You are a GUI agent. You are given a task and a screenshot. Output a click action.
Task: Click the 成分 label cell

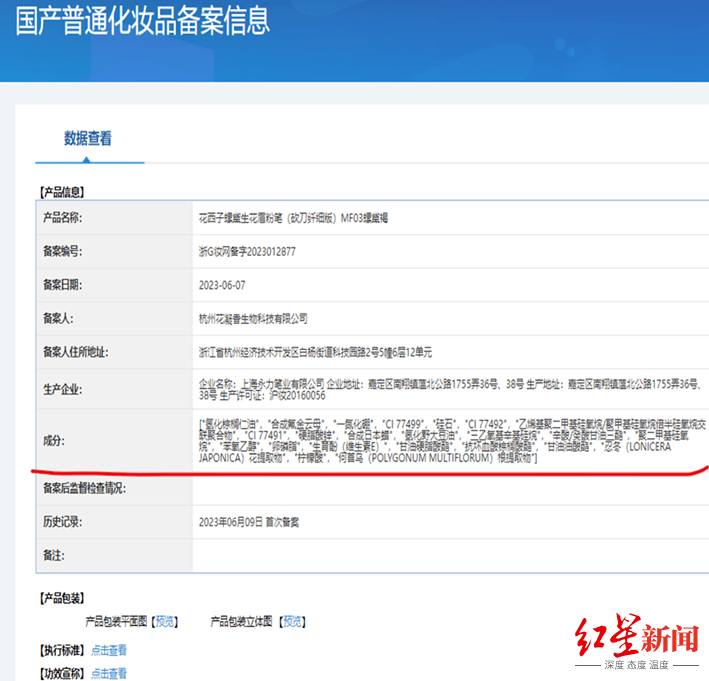coord(114,440)
